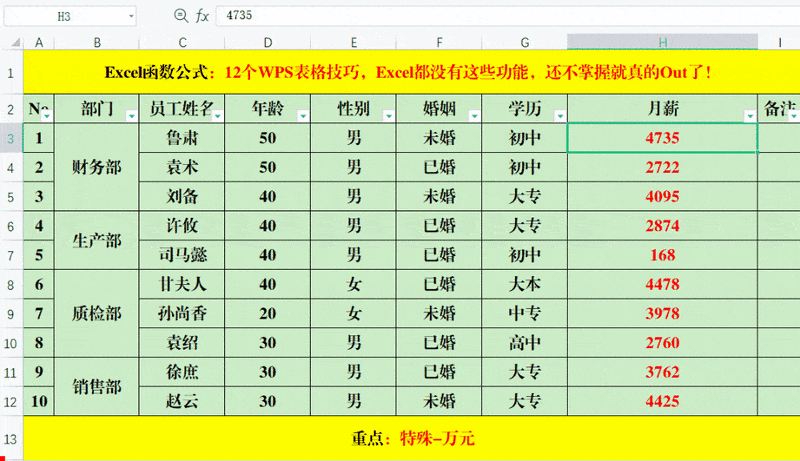The image size is (800, 461).
Task: Open the filter dropdown on 月薪 header
Action: click(x=750, y=116)
